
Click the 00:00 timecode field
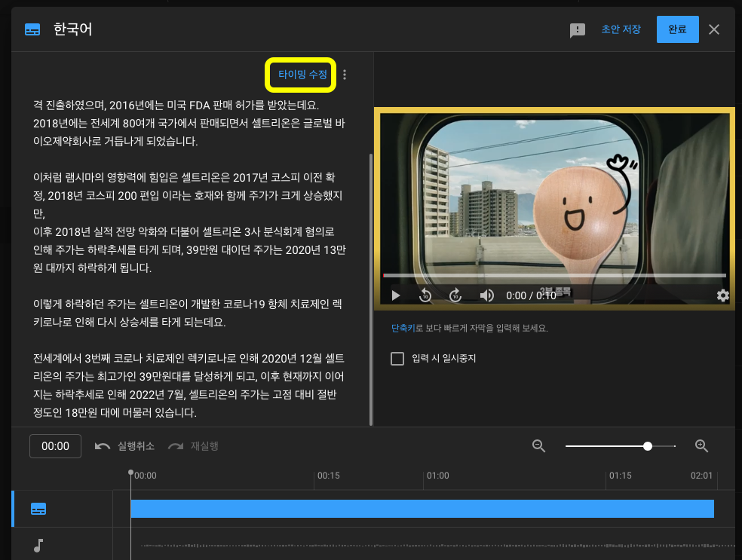(x=55, y=446)
